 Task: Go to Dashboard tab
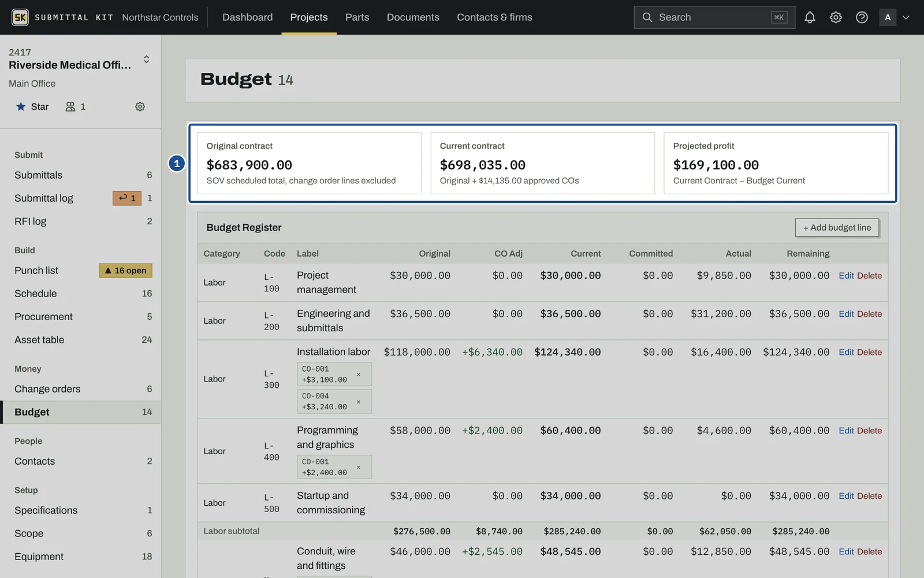coord(247,17)
